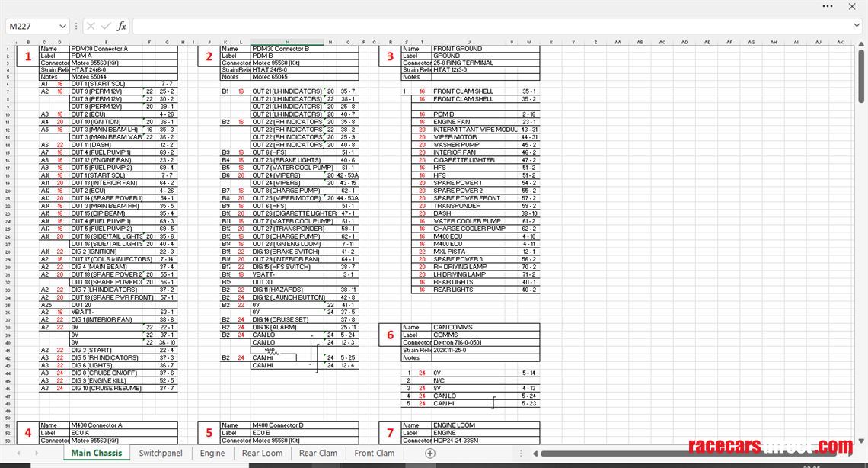
Task: Add a new sheet with plus icon
Action: point(429,454)
